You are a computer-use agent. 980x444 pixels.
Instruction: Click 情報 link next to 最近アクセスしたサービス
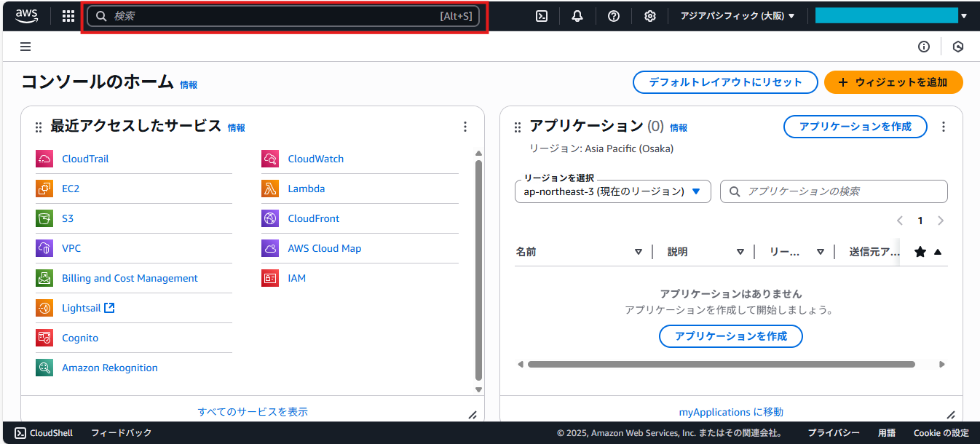237,128
